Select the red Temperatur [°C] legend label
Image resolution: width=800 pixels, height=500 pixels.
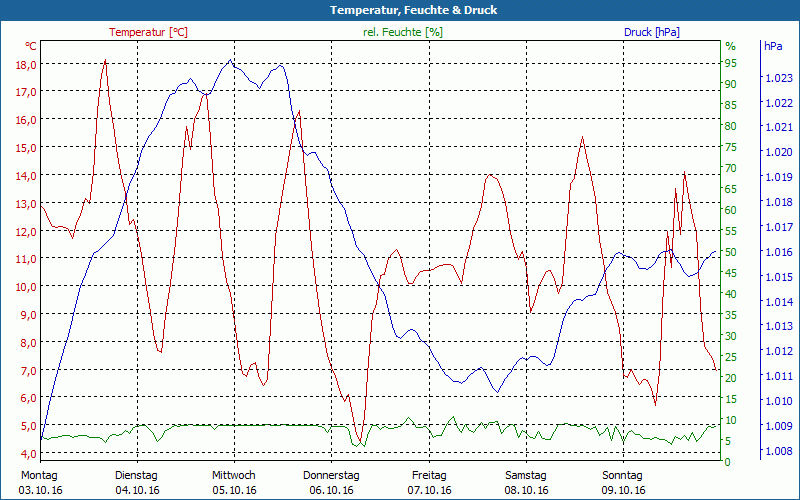point(148,32)
